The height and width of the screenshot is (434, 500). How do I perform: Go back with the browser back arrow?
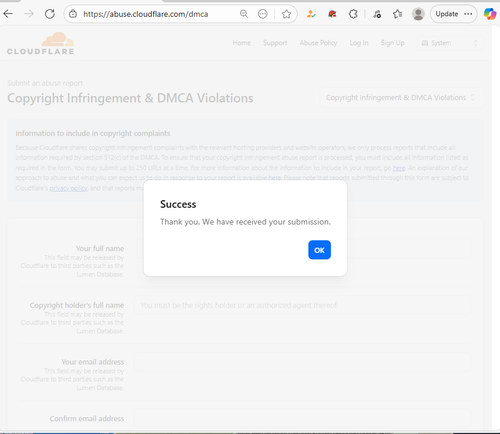coord(8,14)
